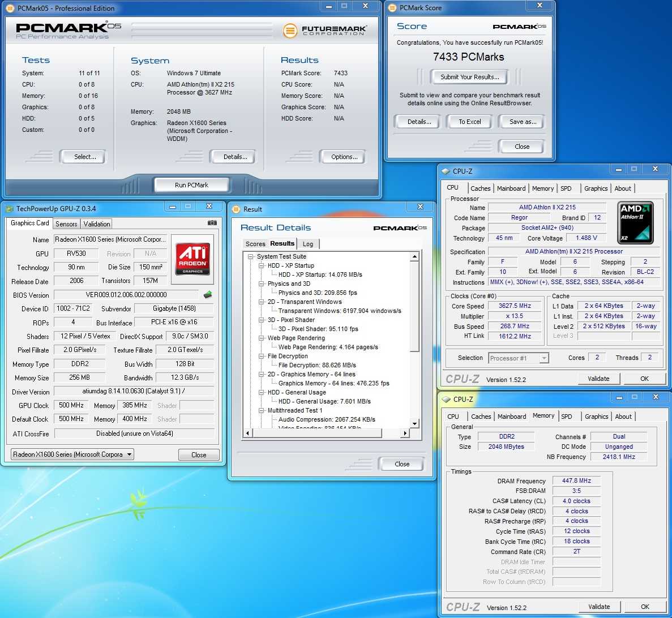Collapse the 2D - Transparent Windows node

[261, 302]
